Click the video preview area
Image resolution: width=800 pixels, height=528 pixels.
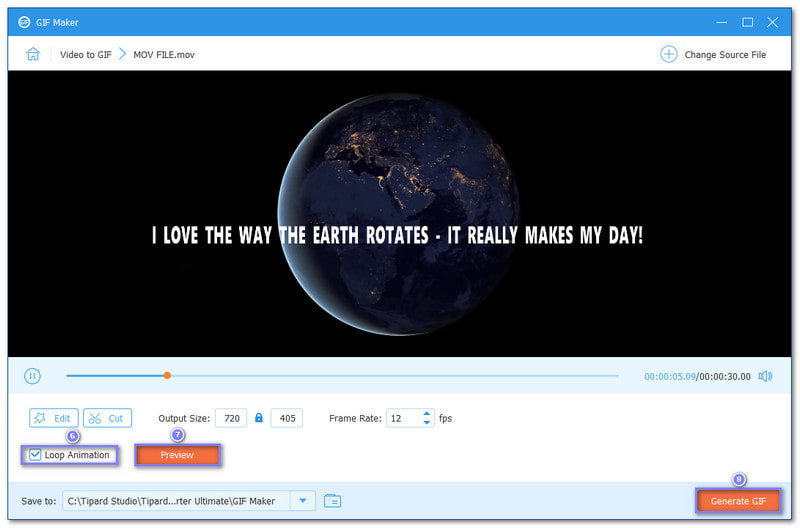(399, 214)
